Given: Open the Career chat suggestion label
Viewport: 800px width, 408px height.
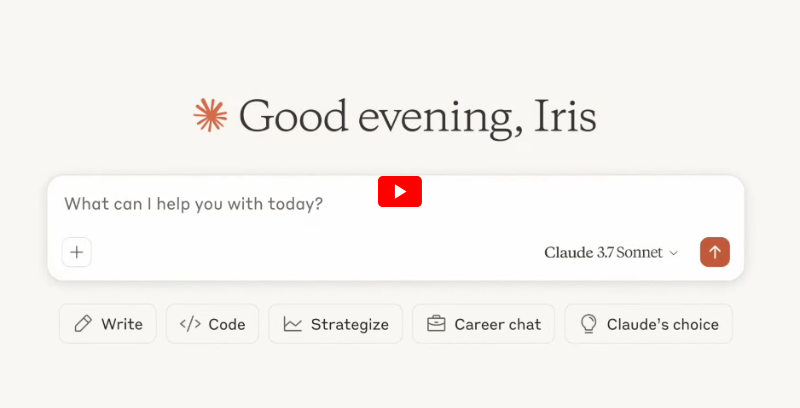Looking at the screenshot, I should [x=497, y=324].
